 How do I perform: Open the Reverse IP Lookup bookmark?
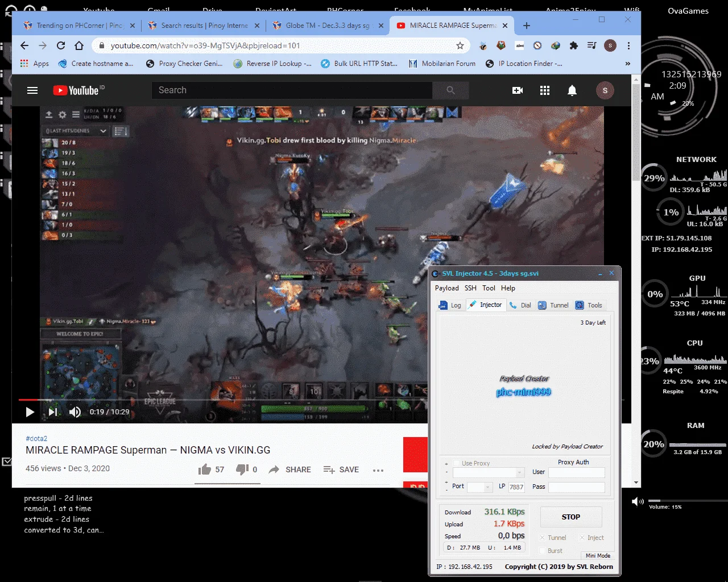(x=272, y=64)
